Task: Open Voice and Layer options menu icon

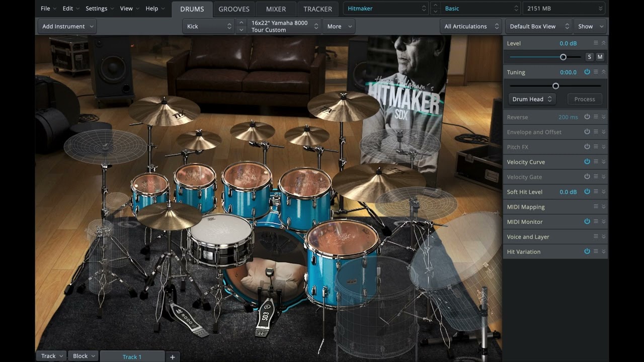Action: [x=596, y=236]
